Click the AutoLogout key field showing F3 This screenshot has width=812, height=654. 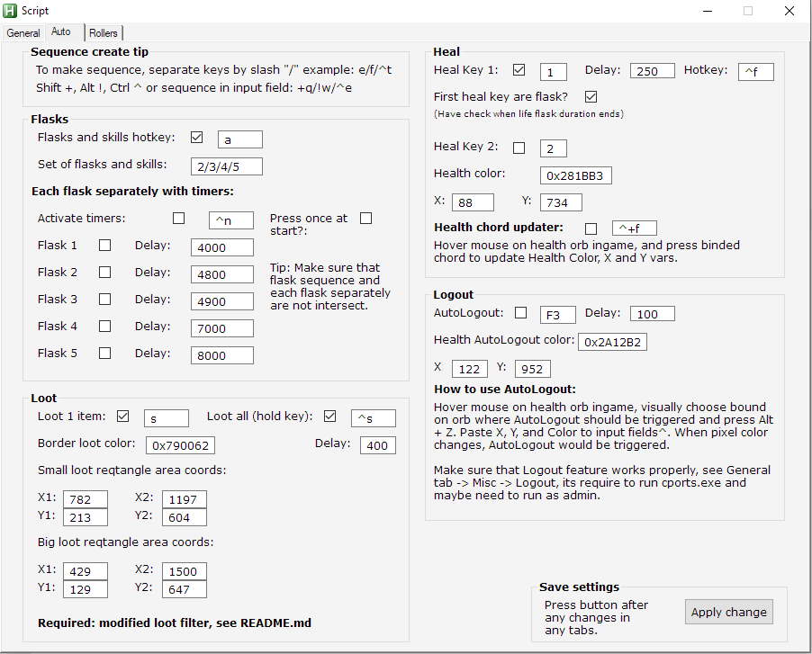558,315
